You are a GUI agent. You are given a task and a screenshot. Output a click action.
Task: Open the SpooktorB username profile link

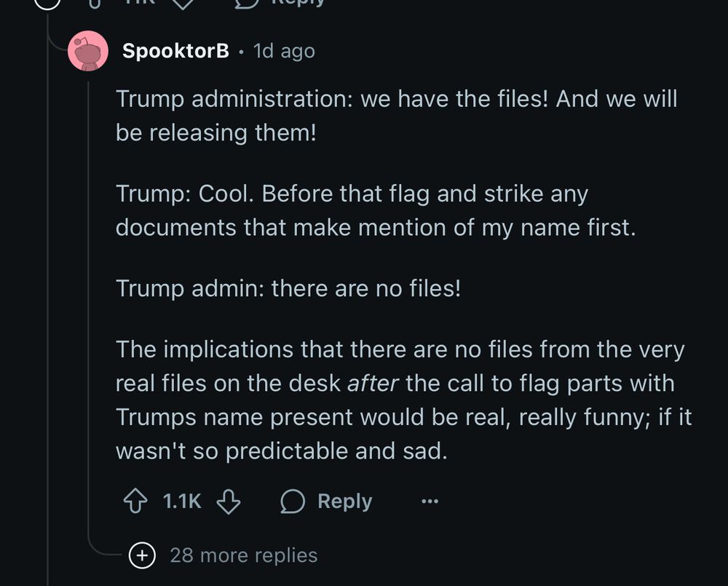(175, 51)
